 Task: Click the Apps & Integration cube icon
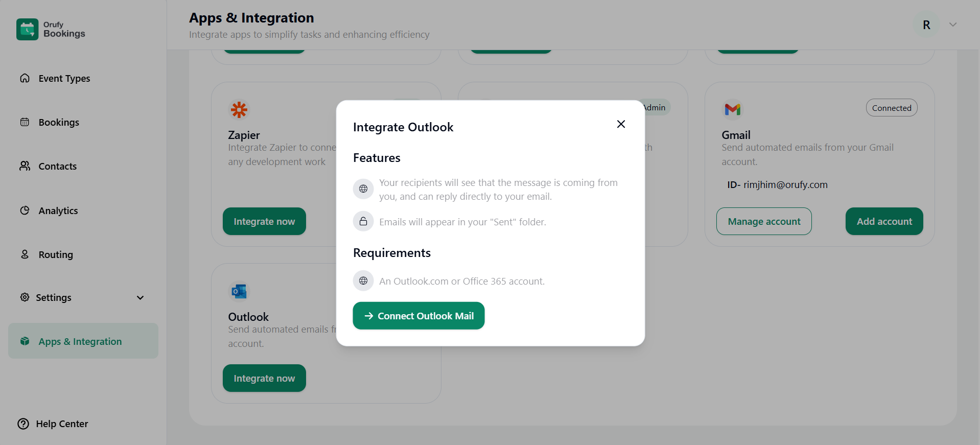[25, 341]
